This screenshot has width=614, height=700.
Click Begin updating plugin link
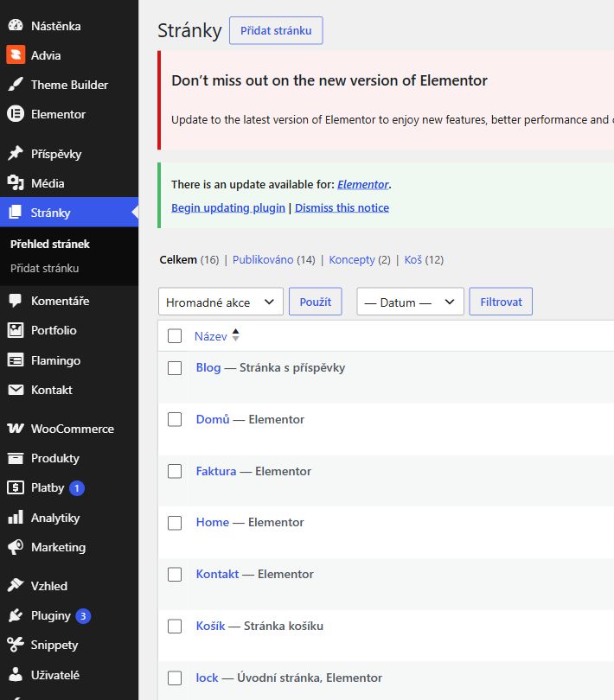tap(228, 207)
